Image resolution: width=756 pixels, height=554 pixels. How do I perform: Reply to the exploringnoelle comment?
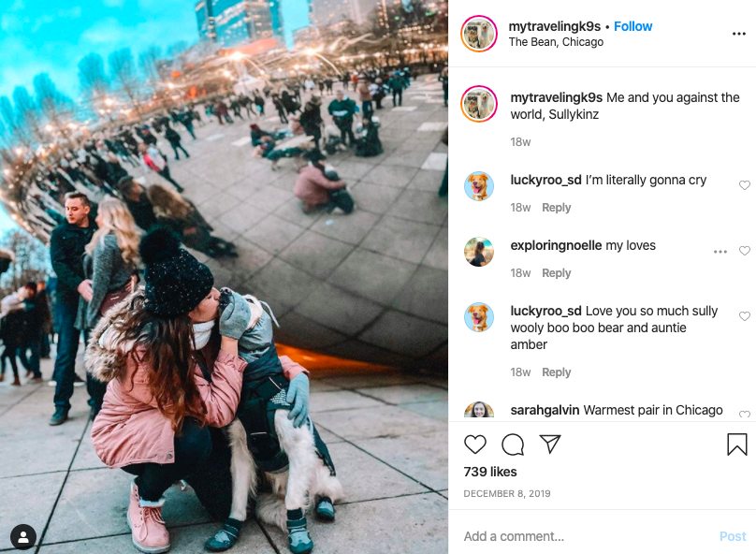[x=556, y=273]
